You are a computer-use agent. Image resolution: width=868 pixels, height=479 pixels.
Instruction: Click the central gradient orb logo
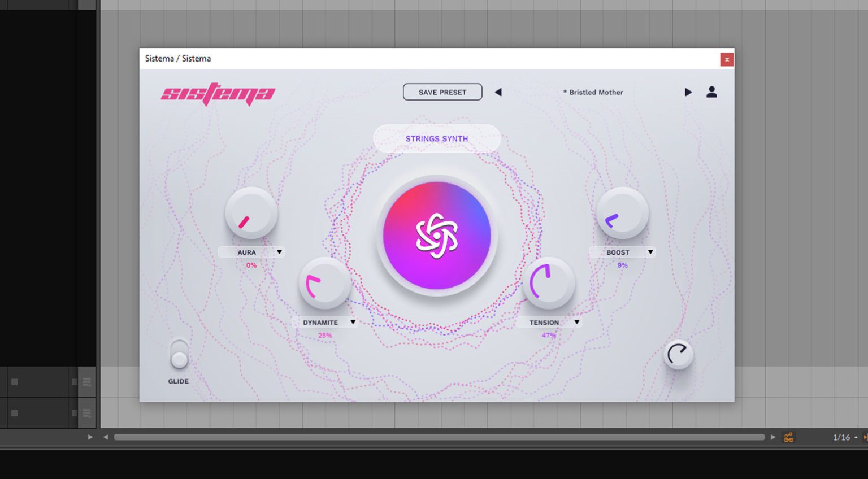437,236
